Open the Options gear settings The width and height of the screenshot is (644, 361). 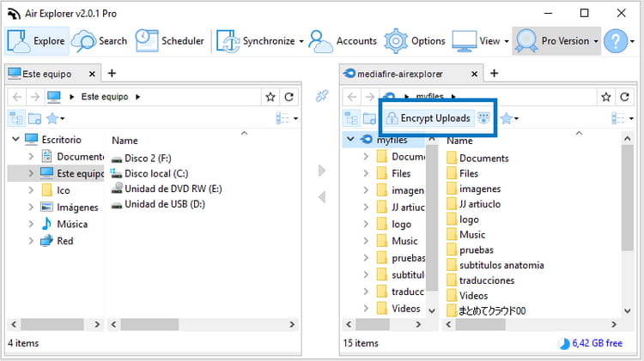click(415, 40)
